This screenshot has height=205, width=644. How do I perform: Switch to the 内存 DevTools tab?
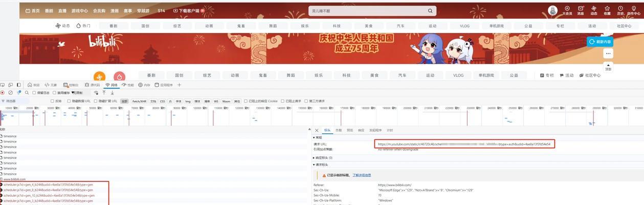coord(144,85)
